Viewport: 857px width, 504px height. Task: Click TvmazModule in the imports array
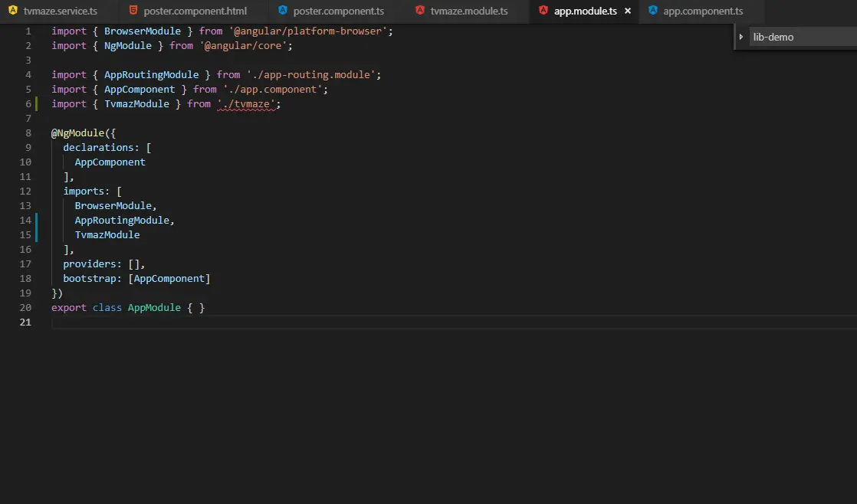107,235
